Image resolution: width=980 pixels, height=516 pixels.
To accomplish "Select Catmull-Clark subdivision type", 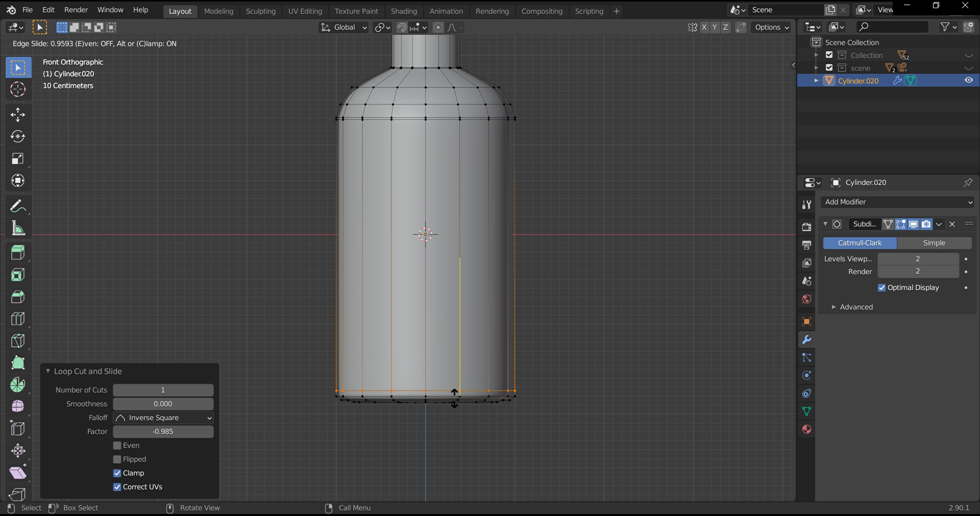I will point(860,243).
